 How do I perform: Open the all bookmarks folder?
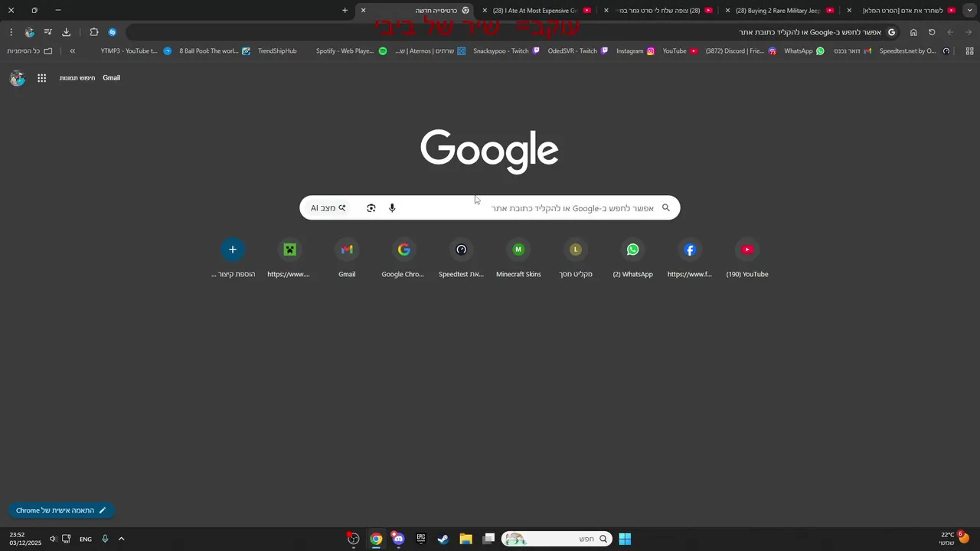30,51
